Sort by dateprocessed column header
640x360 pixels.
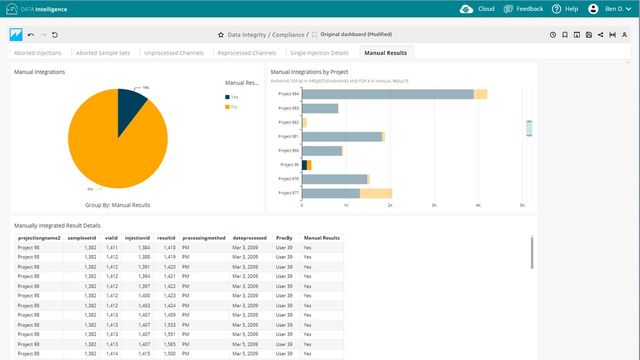250,238
